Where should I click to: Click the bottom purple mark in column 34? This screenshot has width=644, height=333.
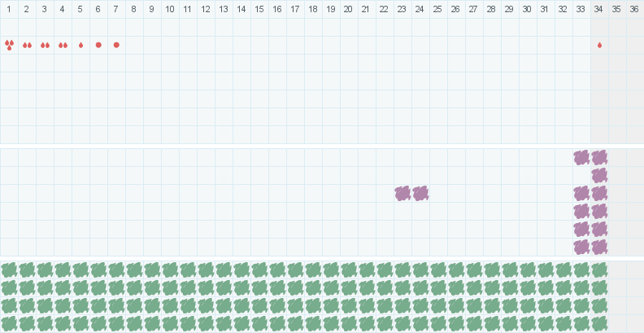599,247
